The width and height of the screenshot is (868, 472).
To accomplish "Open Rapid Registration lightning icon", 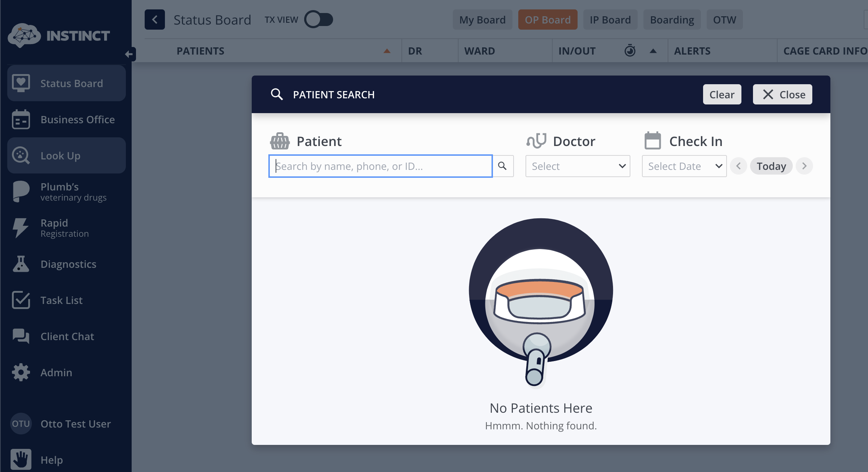I will (20, 228).
